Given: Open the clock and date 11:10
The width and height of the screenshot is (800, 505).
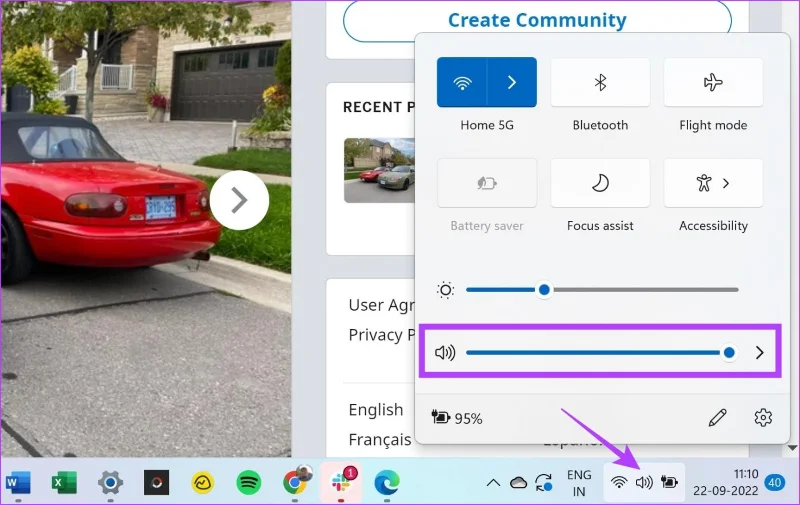Looking at the screenshot, I should tap(725, 483).
